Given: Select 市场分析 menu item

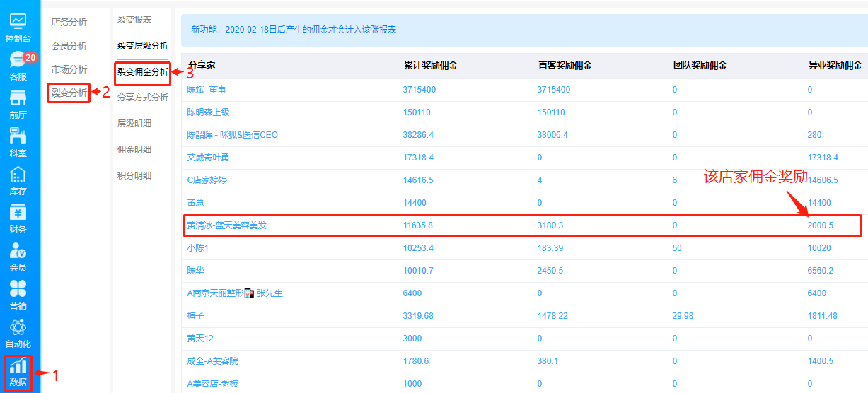Looking at the screenshot, I should (x=69, y=69).
